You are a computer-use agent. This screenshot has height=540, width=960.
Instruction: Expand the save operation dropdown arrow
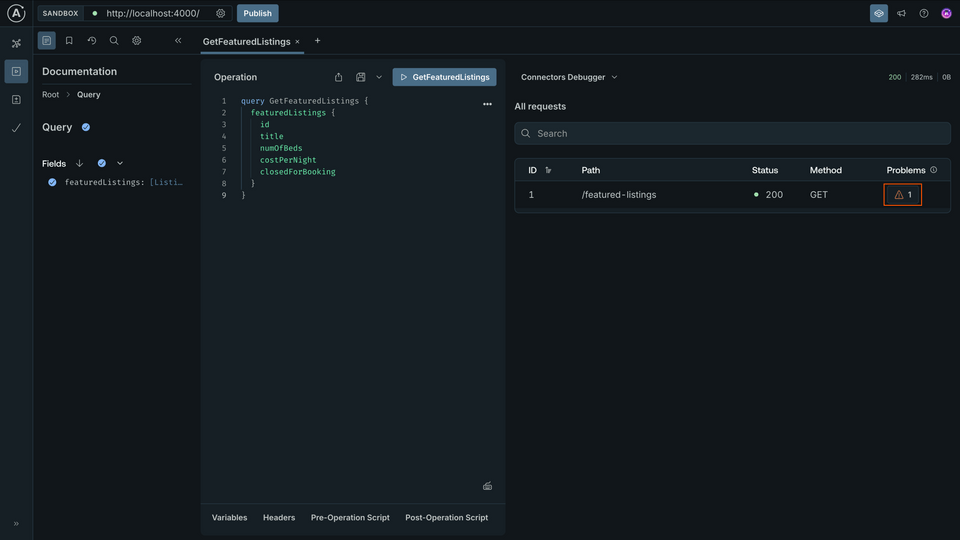379,77
